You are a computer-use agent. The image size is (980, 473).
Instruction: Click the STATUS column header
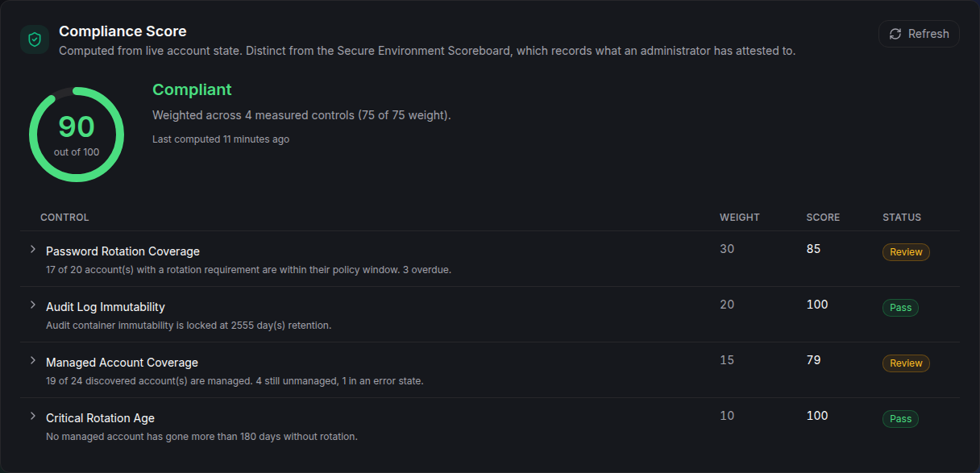click(x=902, y=218)
